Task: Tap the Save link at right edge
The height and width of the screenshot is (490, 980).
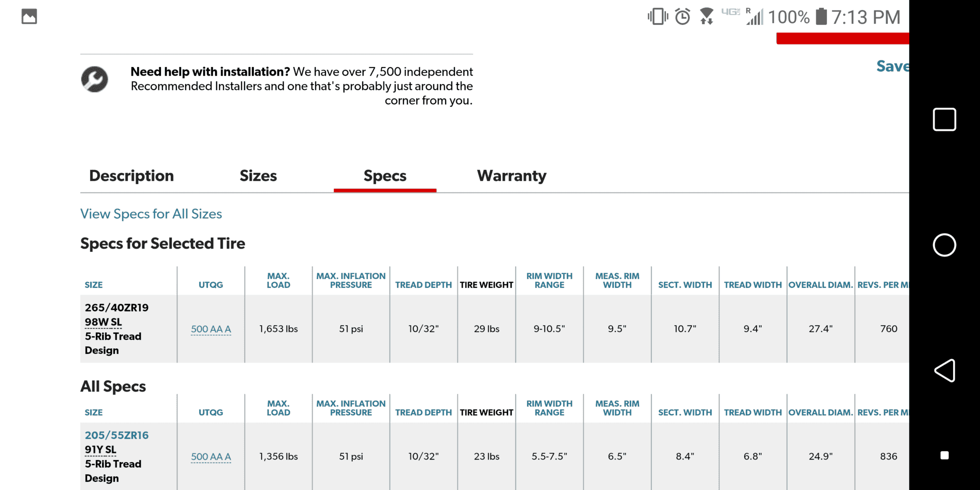Action: pos(893,66)
